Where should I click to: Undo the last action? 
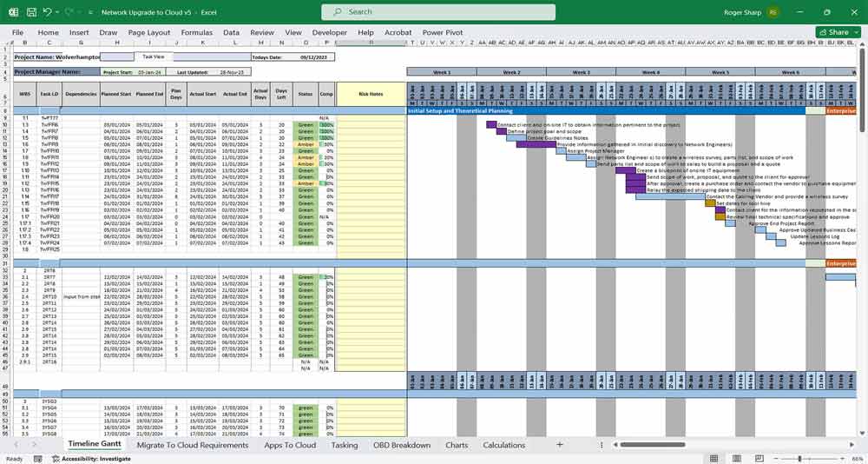[47, 11]
